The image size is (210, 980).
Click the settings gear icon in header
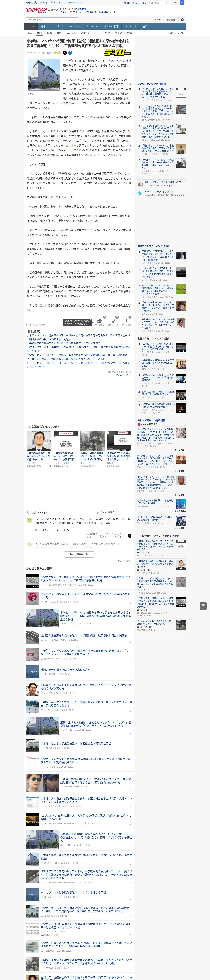pyautogui.click(x=182, y=20)
